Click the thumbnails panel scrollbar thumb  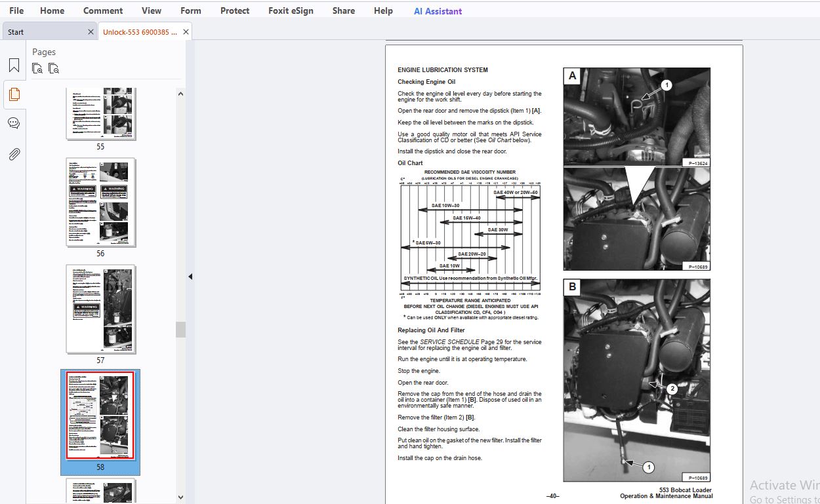(180, 330)
